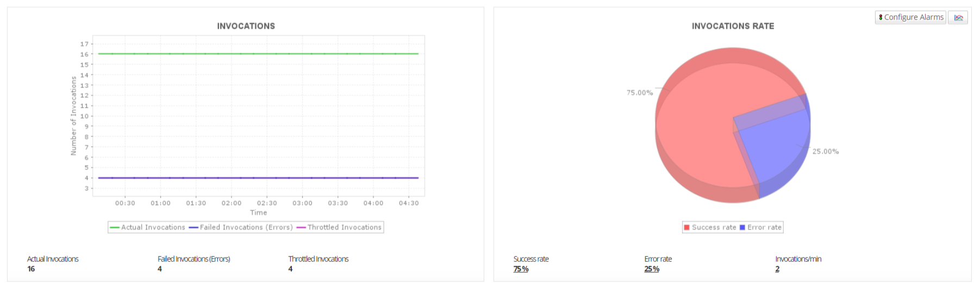980x288 pixels.
Task: Click the traffic light alarm icon
Action: 881,17
